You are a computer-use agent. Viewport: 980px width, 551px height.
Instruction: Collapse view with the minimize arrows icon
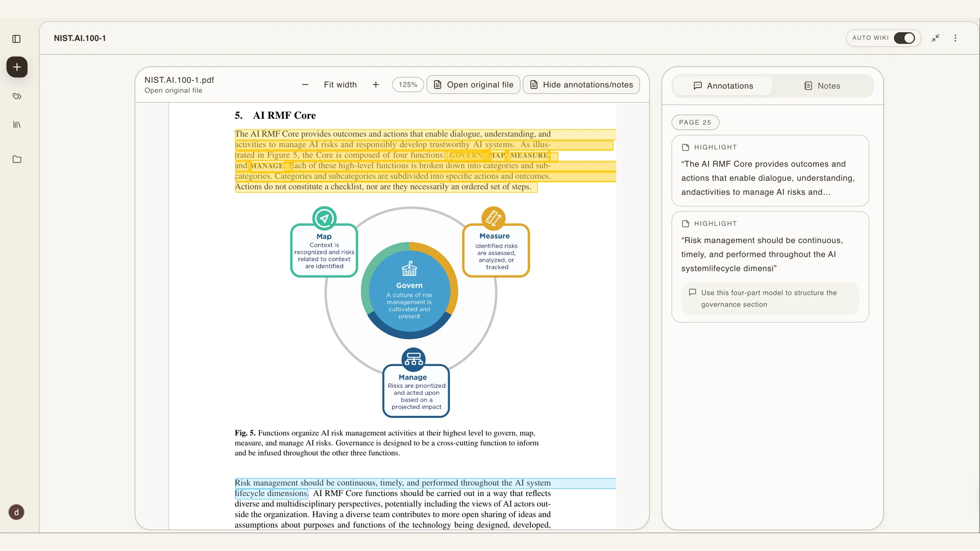935,38
